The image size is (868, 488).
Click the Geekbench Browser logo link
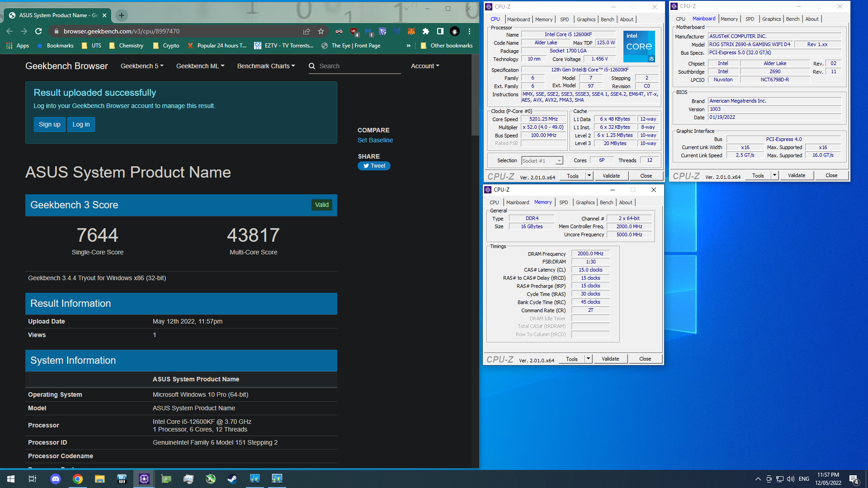coord(66,66)
